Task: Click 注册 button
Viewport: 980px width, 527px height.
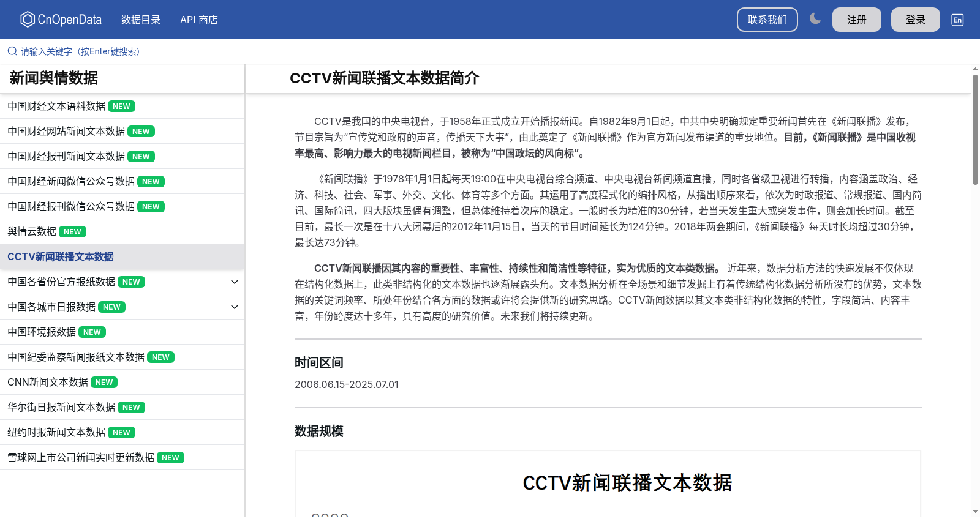Action: tap(857, 20)
